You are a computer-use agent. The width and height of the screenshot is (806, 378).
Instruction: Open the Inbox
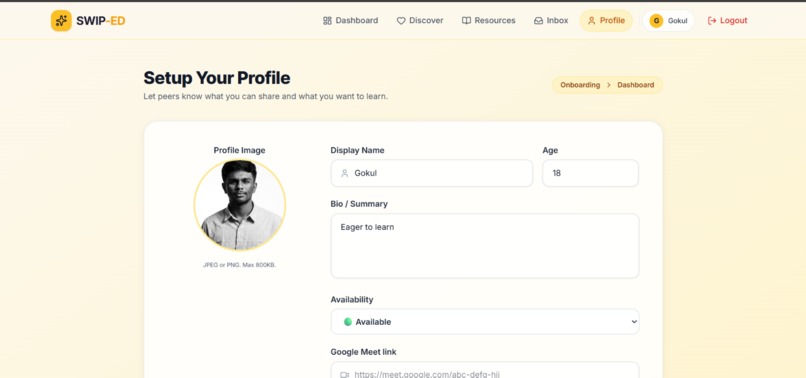tap(551, 21)
